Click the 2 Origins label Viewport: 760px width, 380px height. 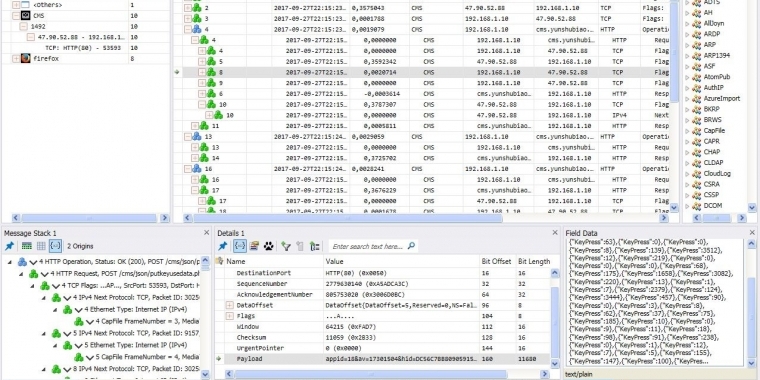click(80, 246)
